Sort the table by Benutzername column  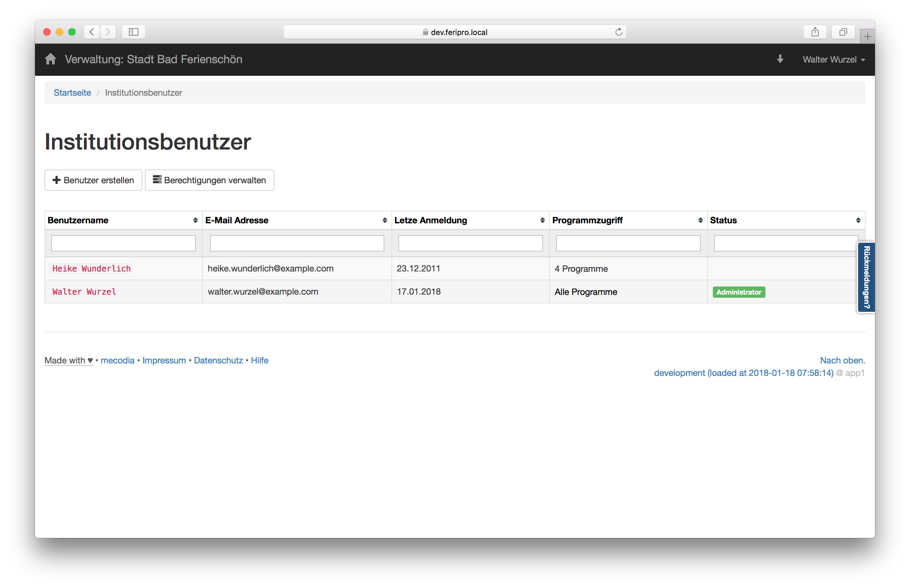[x=195, y=220]
